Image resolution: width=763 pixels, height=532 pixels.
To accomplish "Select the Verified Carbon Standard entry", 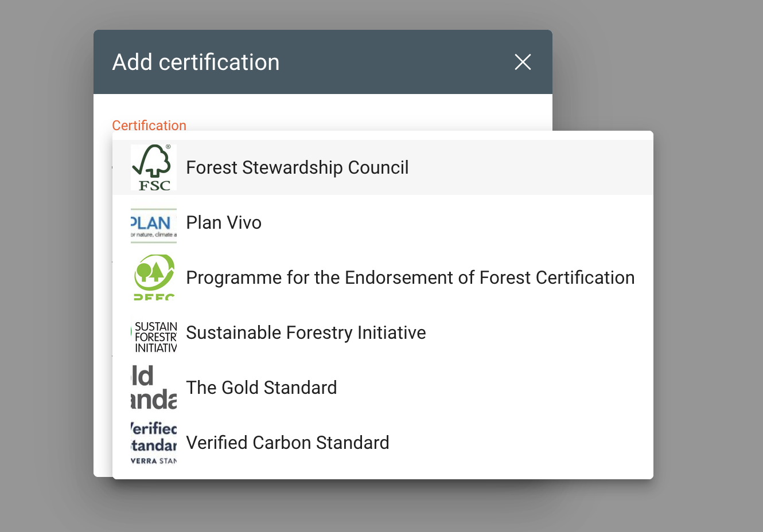I will pos(287,443).
